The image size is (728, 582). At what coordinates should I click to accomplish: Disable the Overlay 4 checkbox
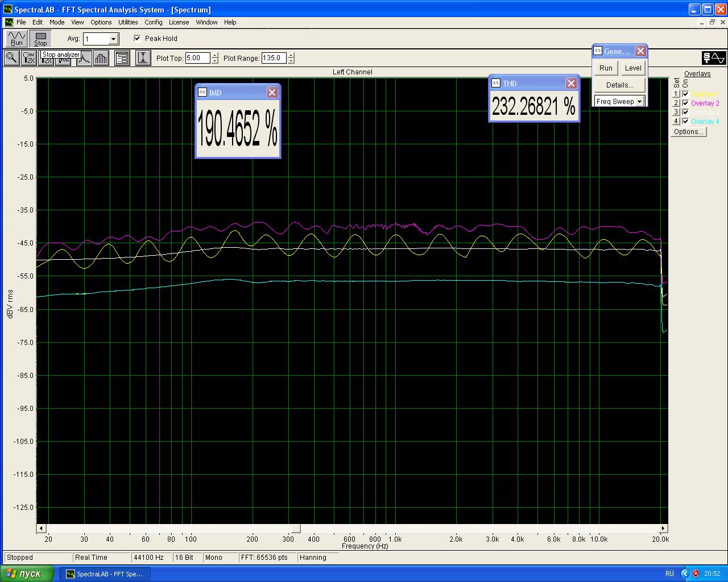[685, 122]
